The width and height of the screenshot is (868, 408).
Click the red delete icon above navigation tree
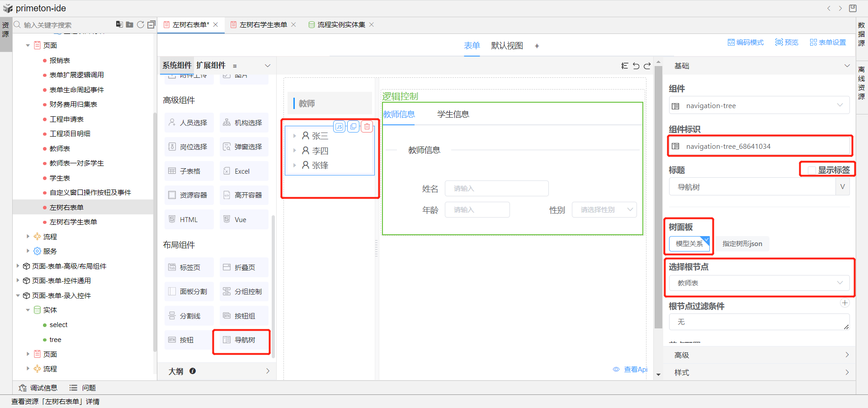(367, 127)
